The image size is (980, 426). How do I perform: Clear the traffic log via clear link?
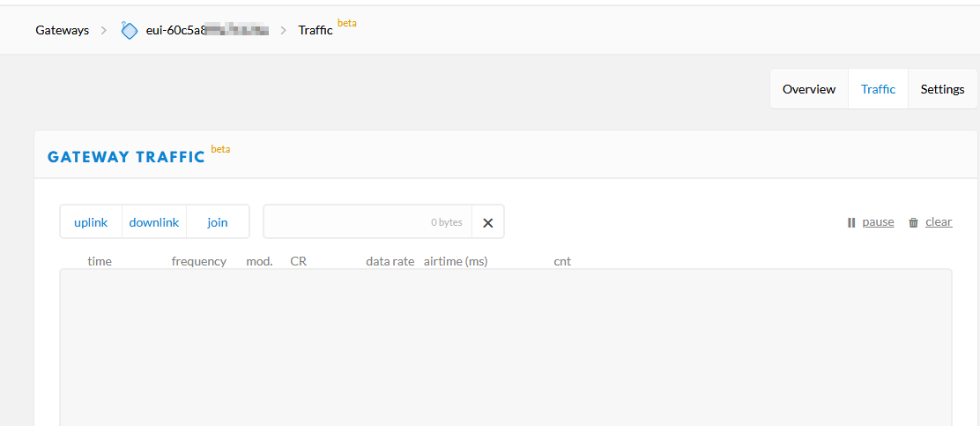coord(939,222)
